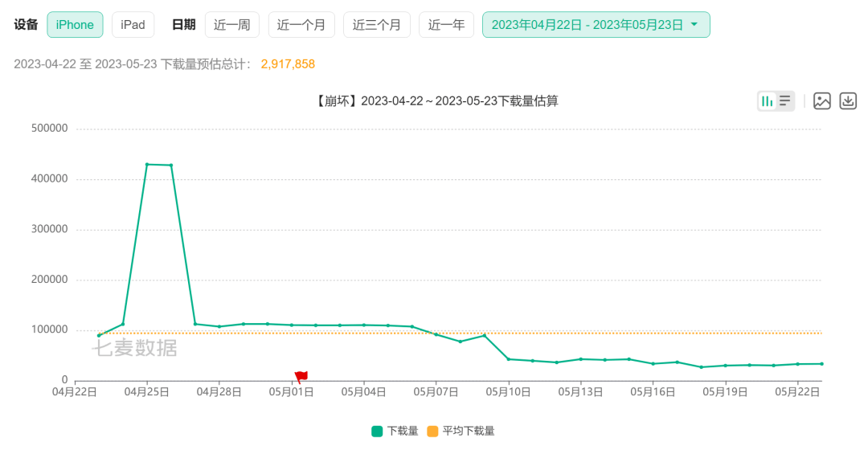Click the last data point on the line

[821, 364]
